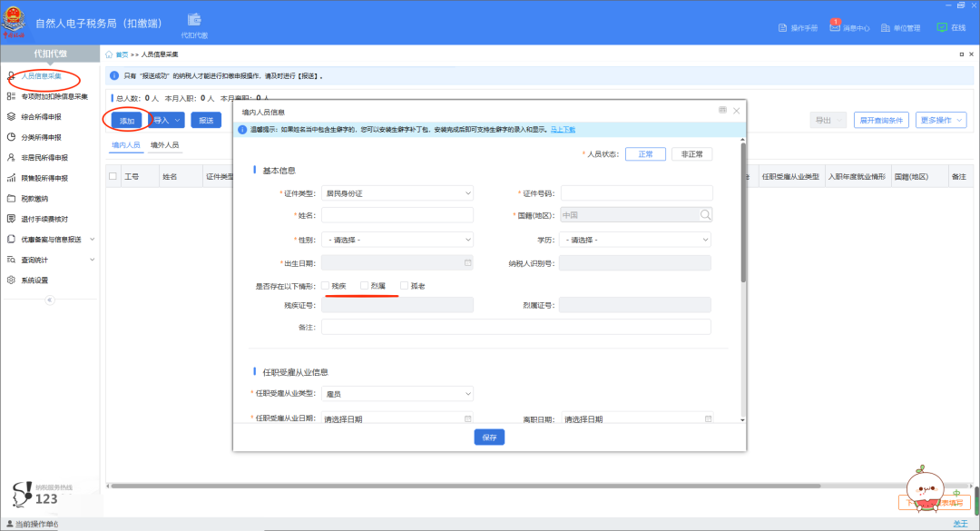Viewport: 980px width, 531px height.
Task: Open the calendar icon for 离职日期
Action: pyautogui.click(x=708, y=418)
